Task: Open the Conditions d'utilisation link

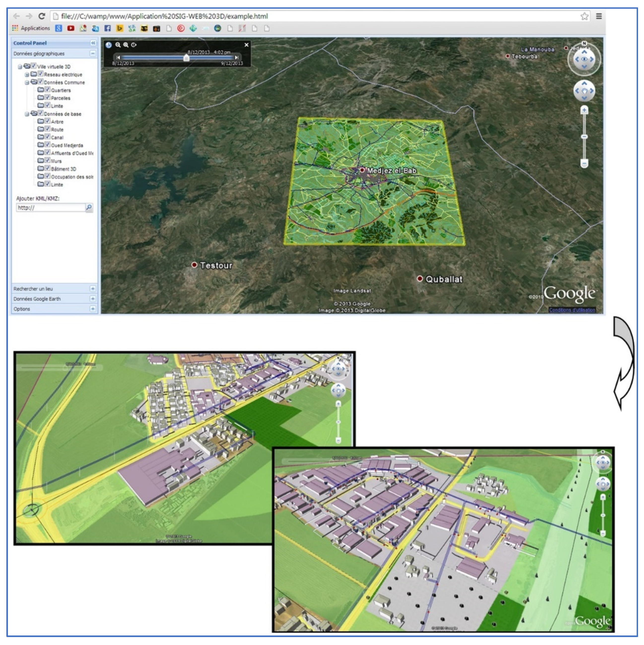Action: (572, 310)
